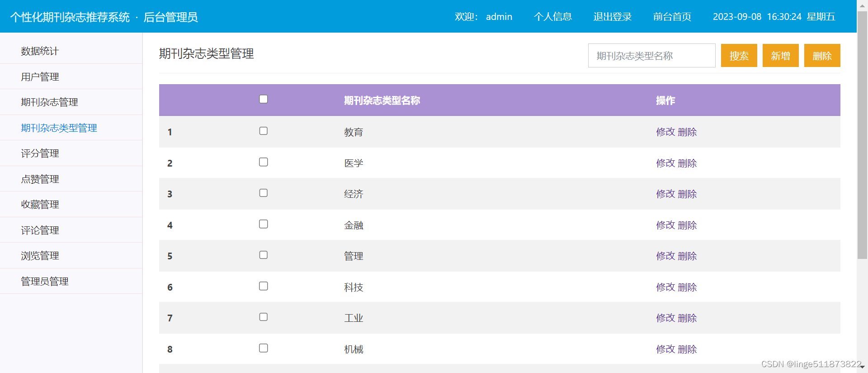Click 删除 for the 教育 row
The height and width of the screenshot is (373, 868).
point(687,132)
